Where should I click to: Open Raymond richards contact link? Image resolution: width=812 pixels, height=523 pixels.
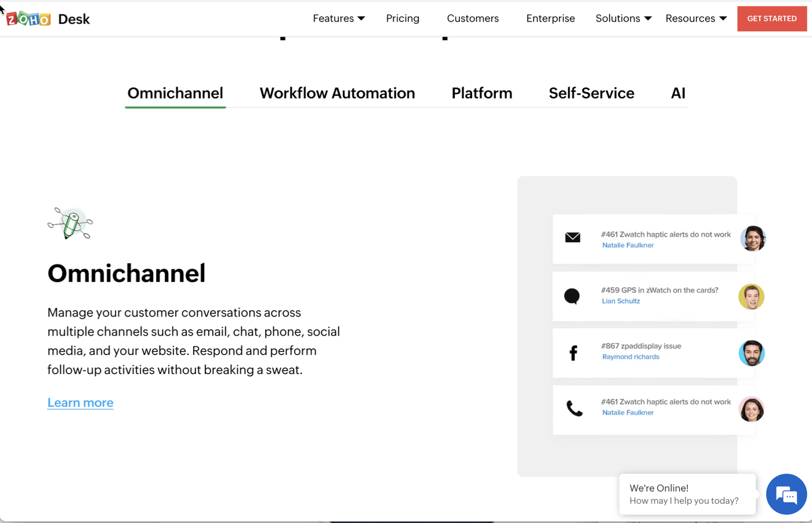630,357
